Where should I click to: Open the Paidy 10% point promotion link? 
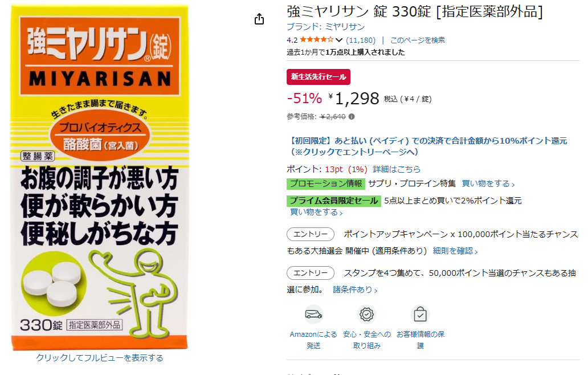pyautogui.click(x=427, y=146)
